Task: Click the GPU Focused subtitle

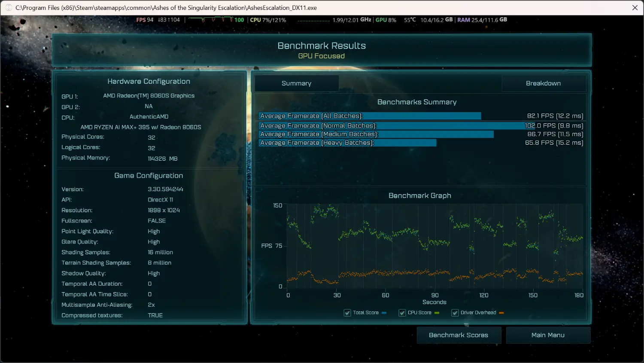Action: click(x=322, y=56)
